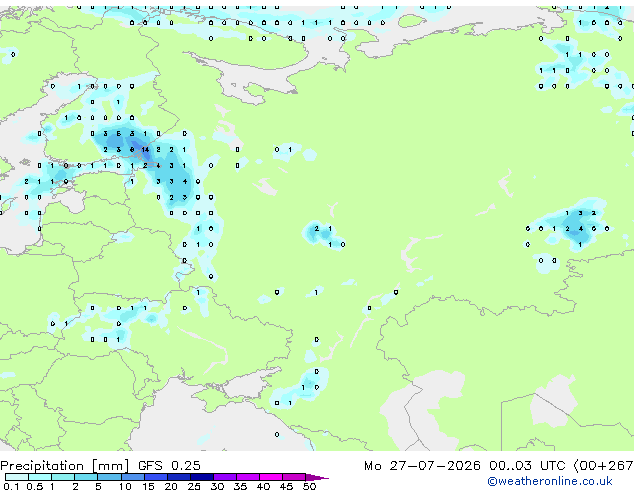Click legend label '35'
Image resolution: width=634 pixels, height=490 pixels.
point(240,486)
